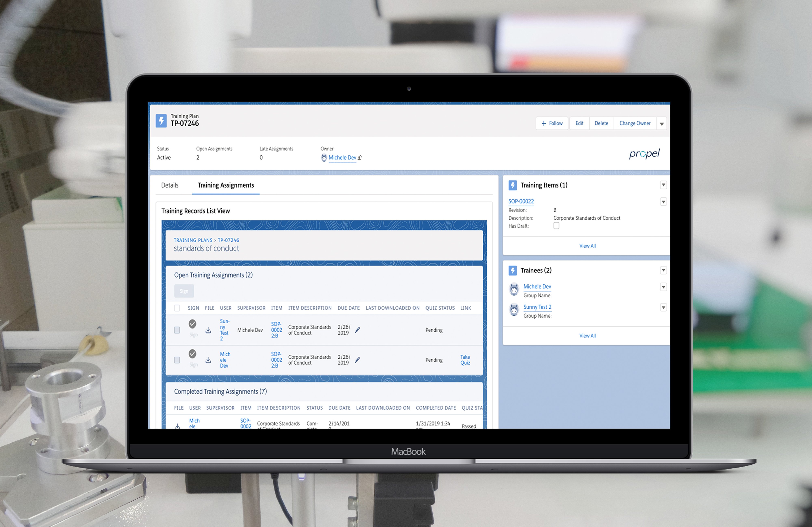Open Michele Dev trainee link

click(537, 286)
